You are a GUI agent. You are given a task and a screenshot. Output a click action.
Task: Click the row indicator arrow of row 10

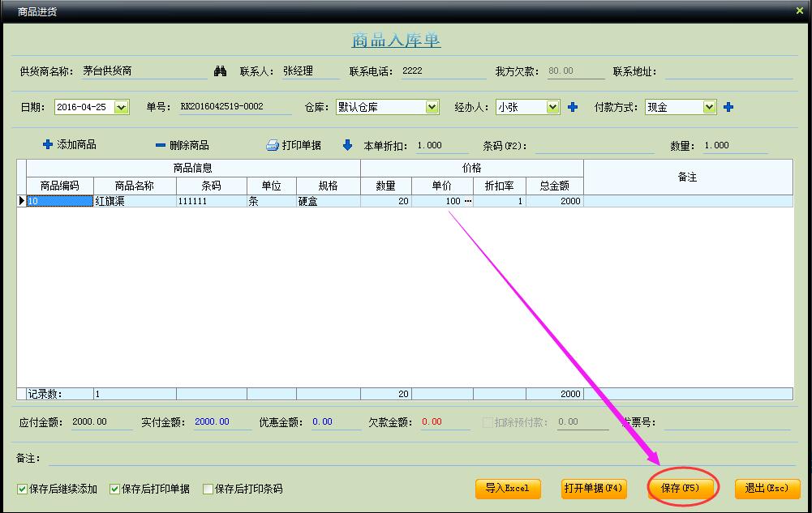coord(22,201)
